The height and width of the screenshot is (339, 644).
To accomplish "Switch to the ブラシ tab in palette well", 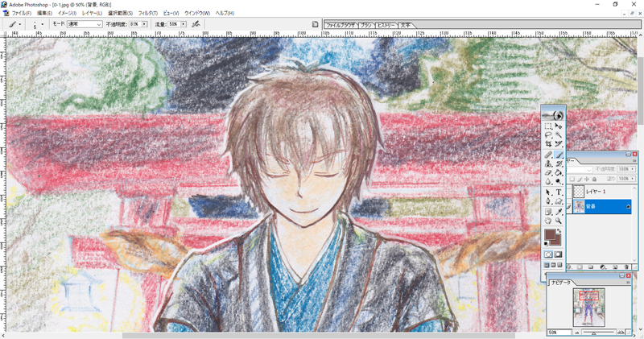I will (x=367, y=25).
